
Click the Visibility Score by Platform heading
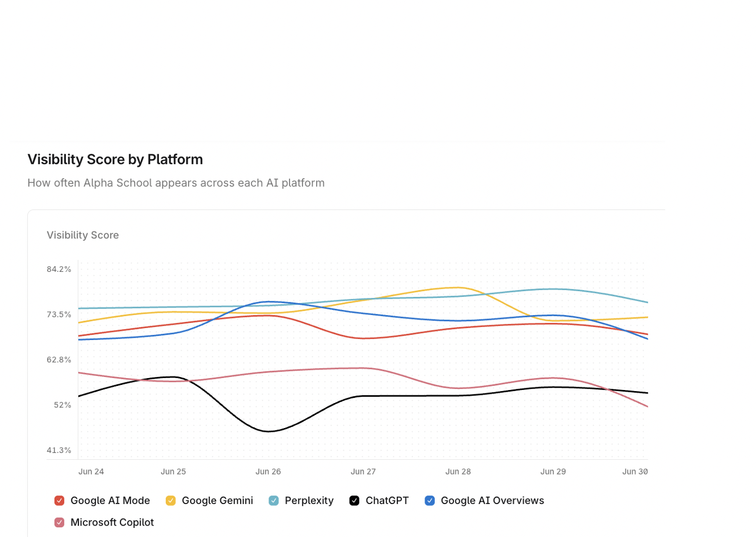pyautogui.click(x=115, y=160)
